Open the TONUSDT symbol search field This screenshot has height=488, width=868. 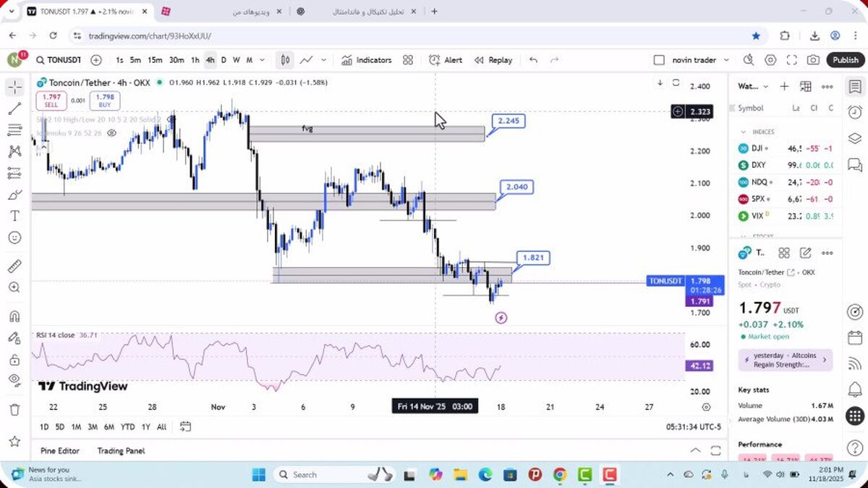(x=58, y=60)
